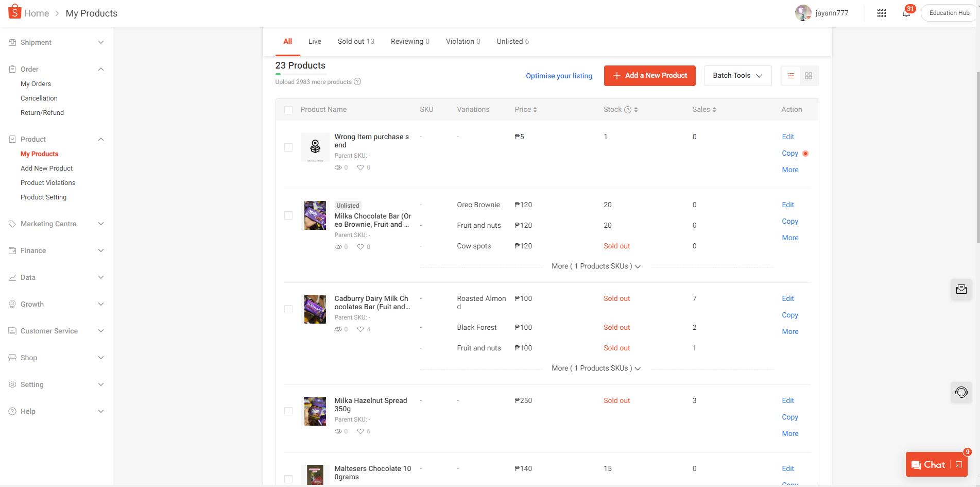
Task: Click the Shopee logo icon
Action: click(x=15, y=12)
